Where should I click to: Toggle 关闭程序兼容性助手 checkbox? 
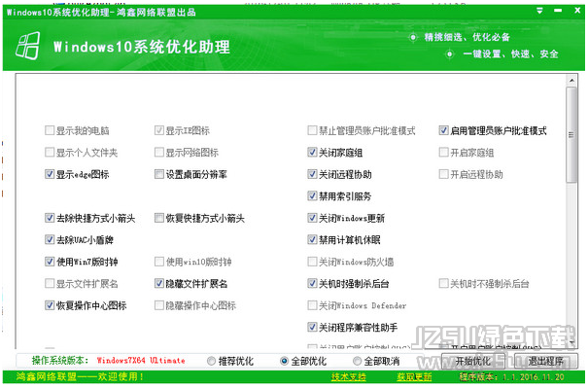point(312,327)
